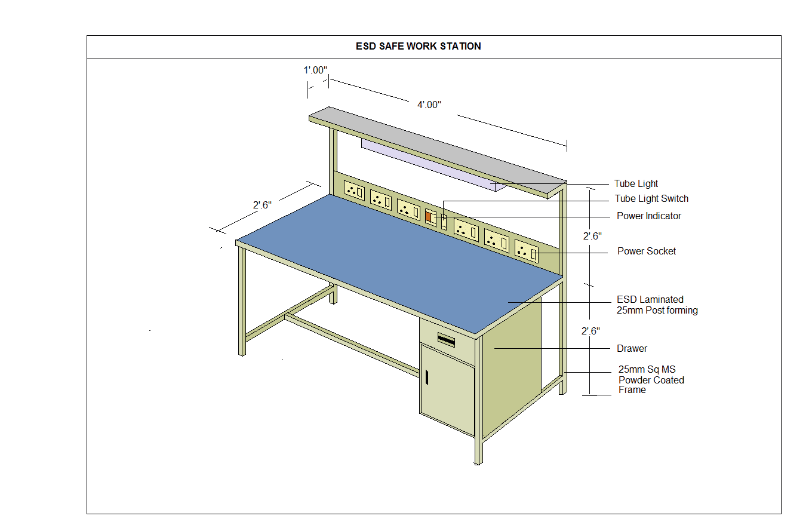Click the drawer's black pull handle
The width and height of the screenshot is (812, 528).
[446, 340]
